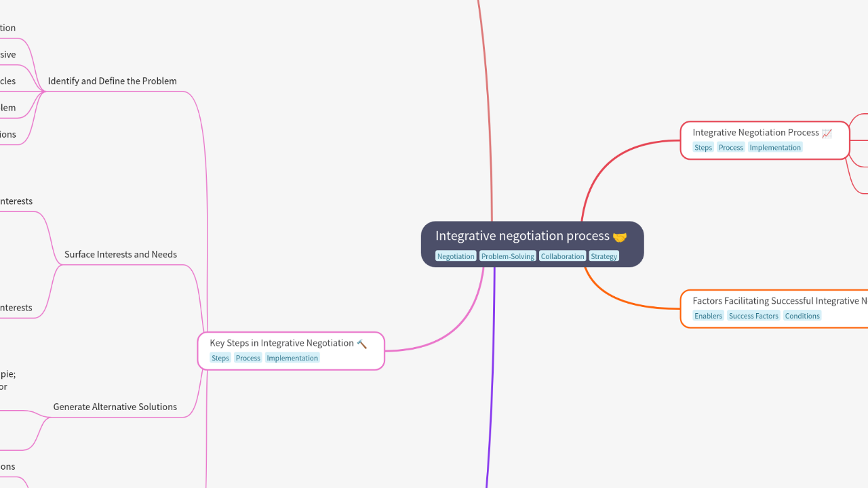868x488 pixels.
Task: Select Identify and Define the Problem branch
Action: coord(113,81)
